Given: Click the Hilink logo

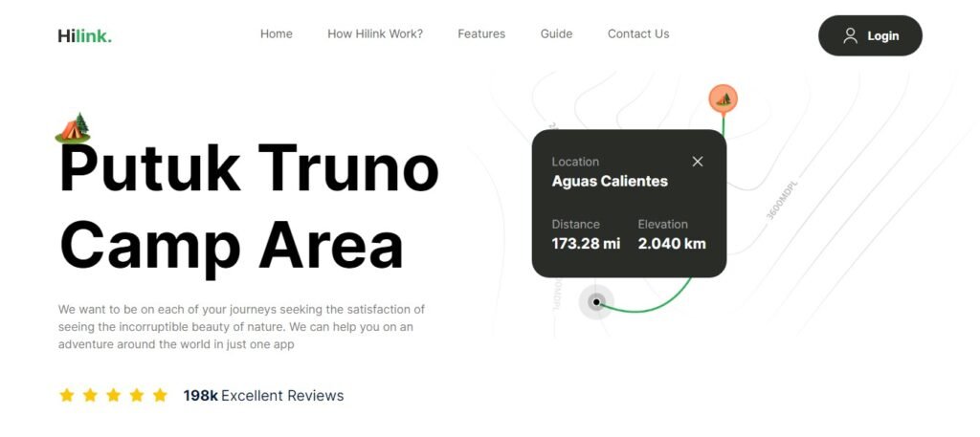Looking at the screenshot, I should click(84, 36).
